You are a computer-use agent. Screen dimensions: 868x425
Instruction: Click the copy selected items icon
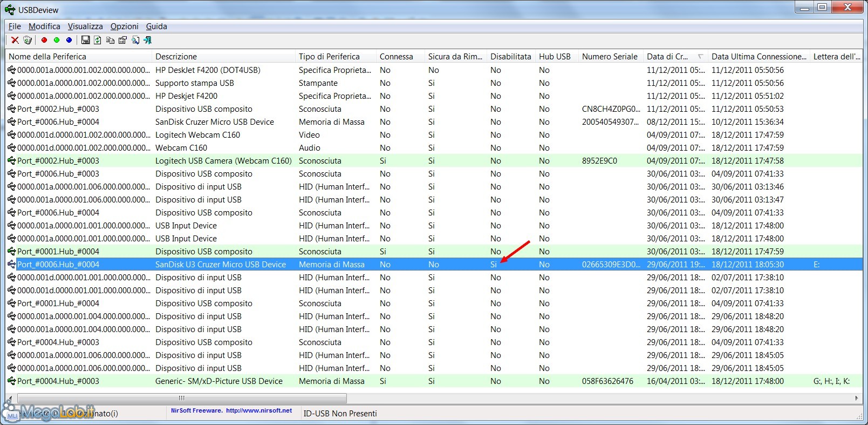110,40
